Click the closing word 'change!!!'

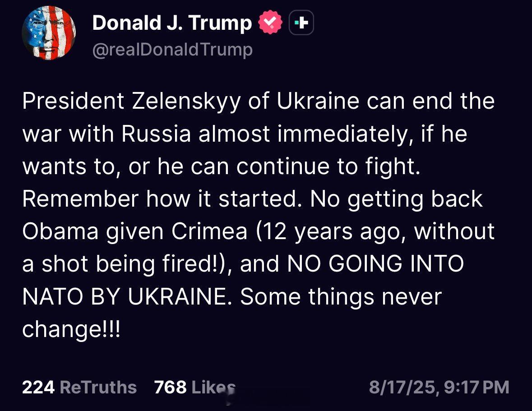coord(71,330)
